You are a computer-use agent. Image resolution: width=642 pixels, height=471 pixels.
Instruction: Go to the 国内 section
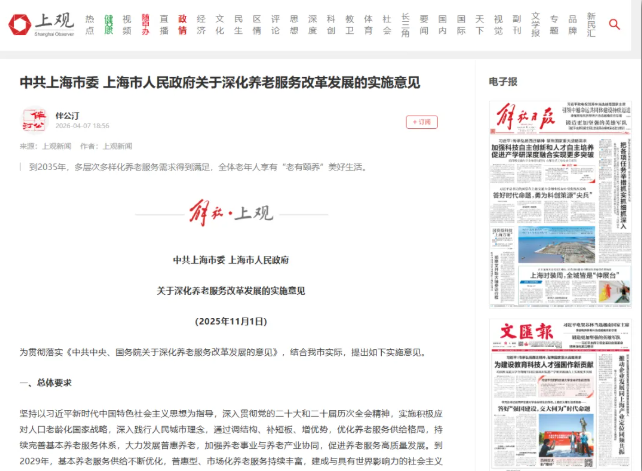[x=443, y=25]
